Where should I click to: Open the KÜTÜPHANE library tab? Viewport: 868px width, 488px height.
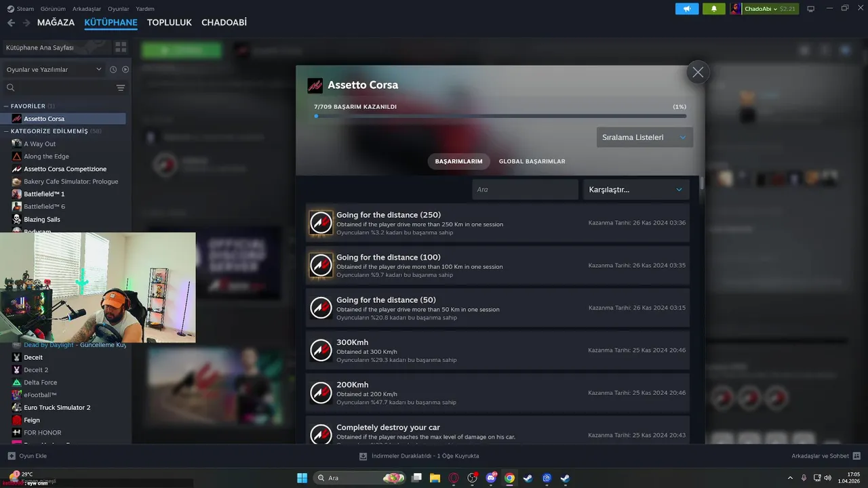(111, 22)
